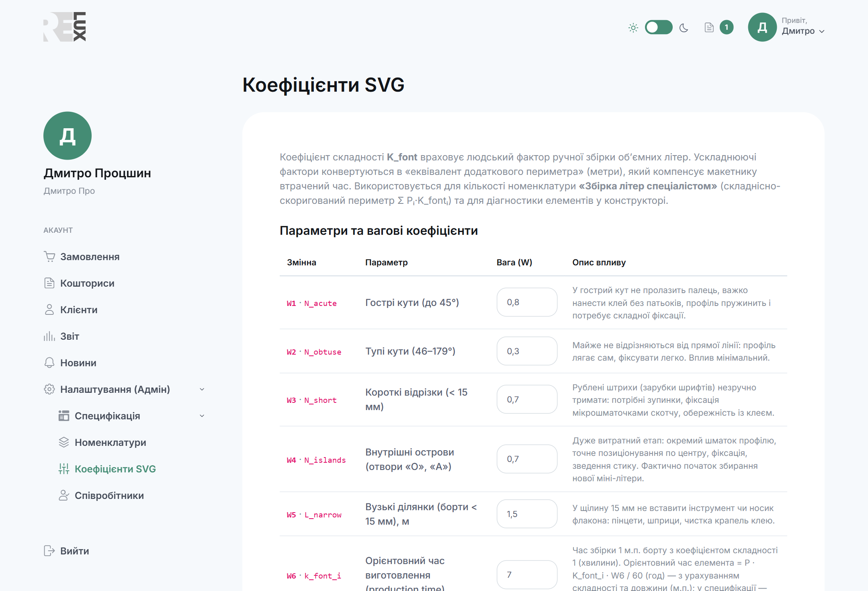This screenshot has height=591, width=868.
Task: Open the document estimates icon in header
Action: (x=709, y=27)
